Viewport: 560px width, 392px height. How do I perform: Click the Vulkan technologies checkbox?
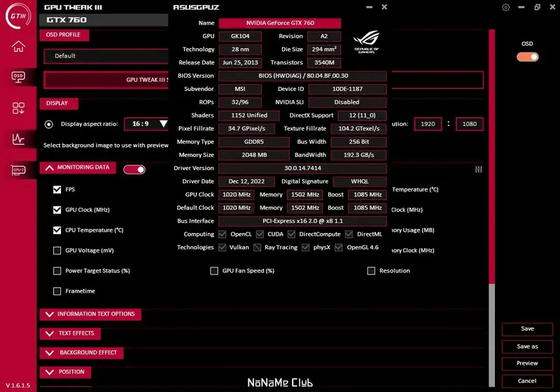[223, 247]
